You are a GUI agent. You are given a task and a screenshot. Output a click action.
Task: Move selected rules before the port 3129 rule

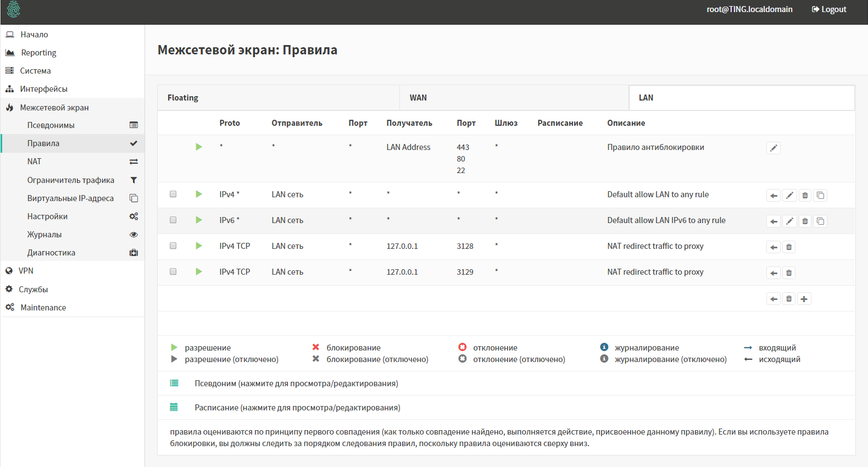774,273
